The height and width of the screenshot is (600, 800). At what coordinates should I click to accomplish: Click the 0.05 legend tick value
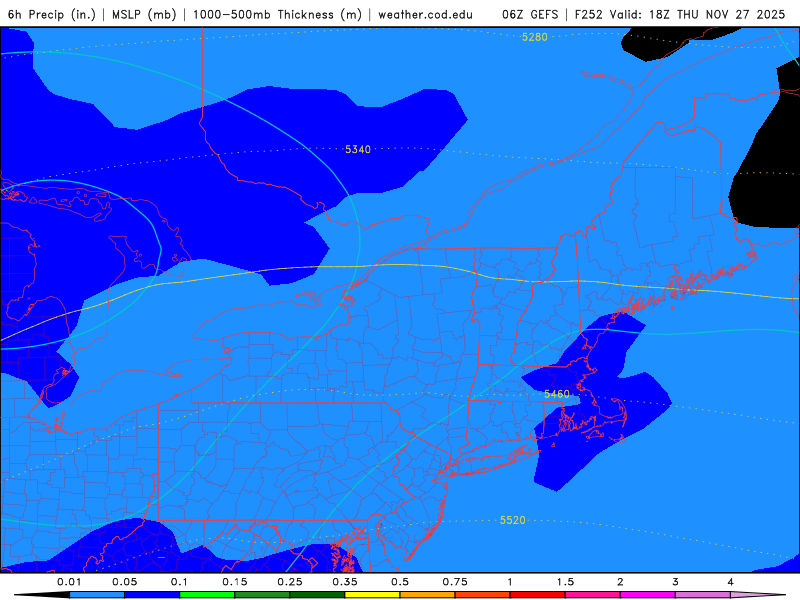pyautogui.click(x=124, y=582)
